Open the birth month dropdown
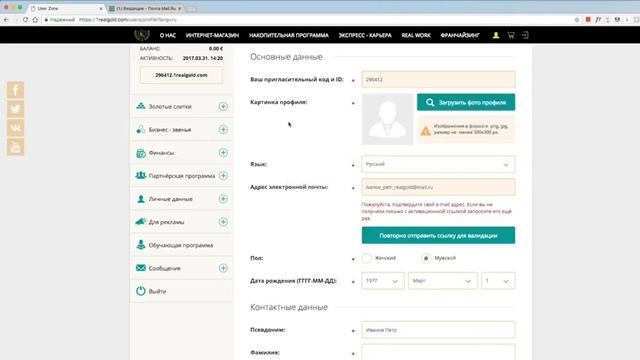640x360 pixels. coord(442,281)
